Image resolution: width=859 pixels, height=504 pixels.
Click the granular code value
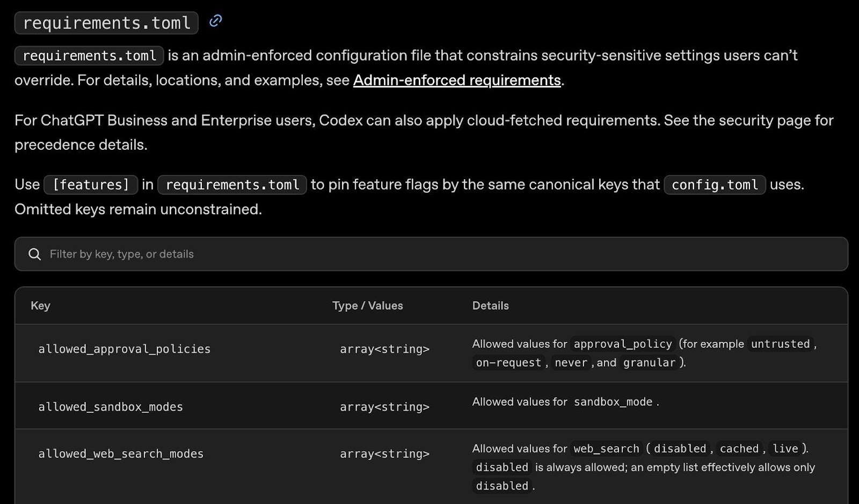pos(649,362)
